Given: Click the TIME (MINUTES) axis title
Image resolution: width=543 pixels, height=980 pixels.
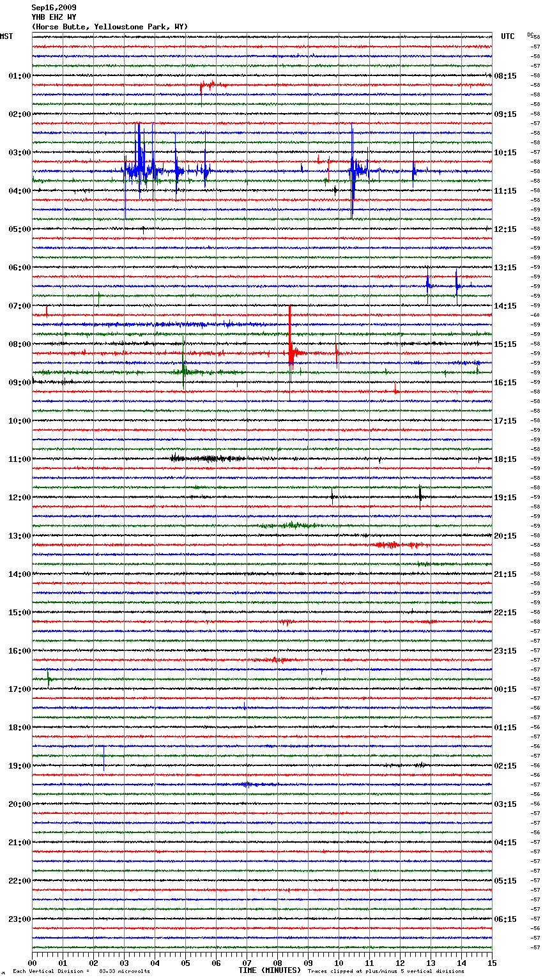Looking at the screenshot, I should 270,970.
